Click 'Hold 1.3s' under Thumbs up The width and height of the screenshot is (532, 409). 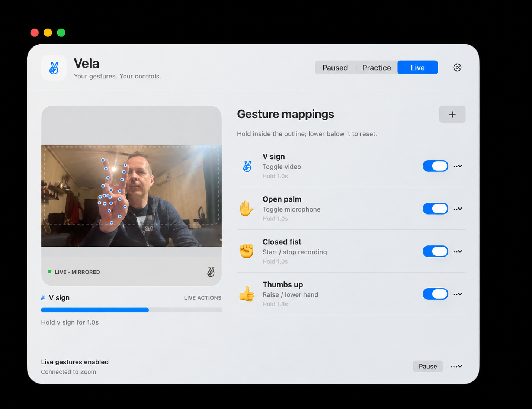point(275,304)
